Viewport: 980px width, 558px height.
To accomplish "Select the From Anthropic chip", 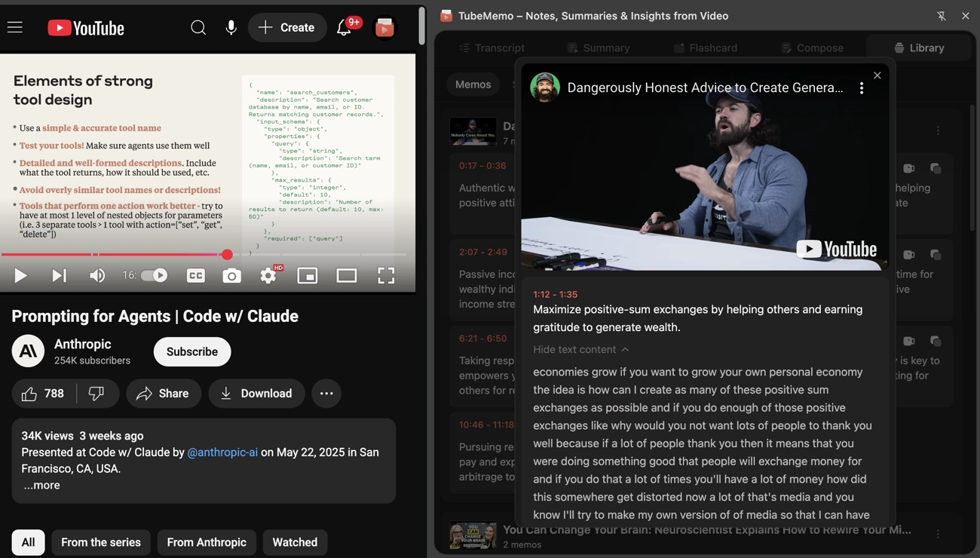I will [x=207, y=543].
